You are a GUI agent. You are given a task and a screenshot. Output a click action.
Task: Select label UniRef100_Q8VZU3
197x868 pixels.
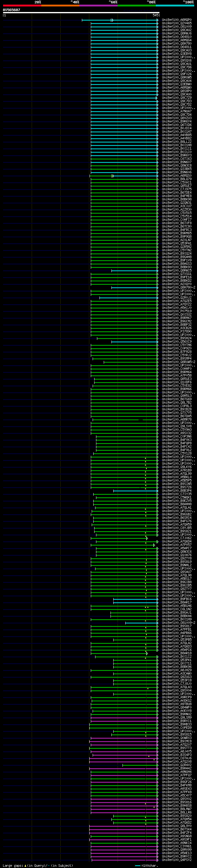pos(177,118)
